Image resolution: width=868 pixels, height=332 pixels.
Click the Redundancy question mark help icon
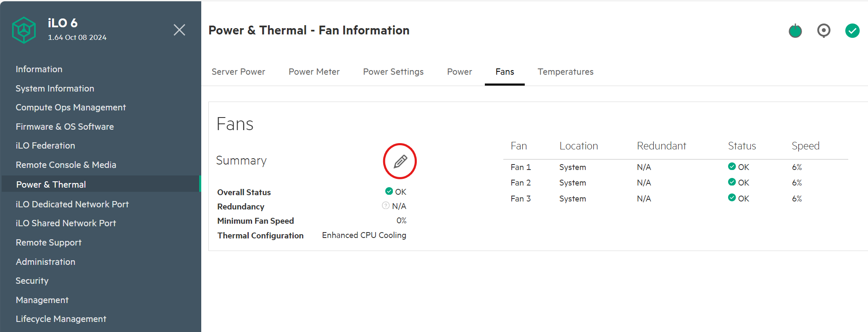(386, 205)
